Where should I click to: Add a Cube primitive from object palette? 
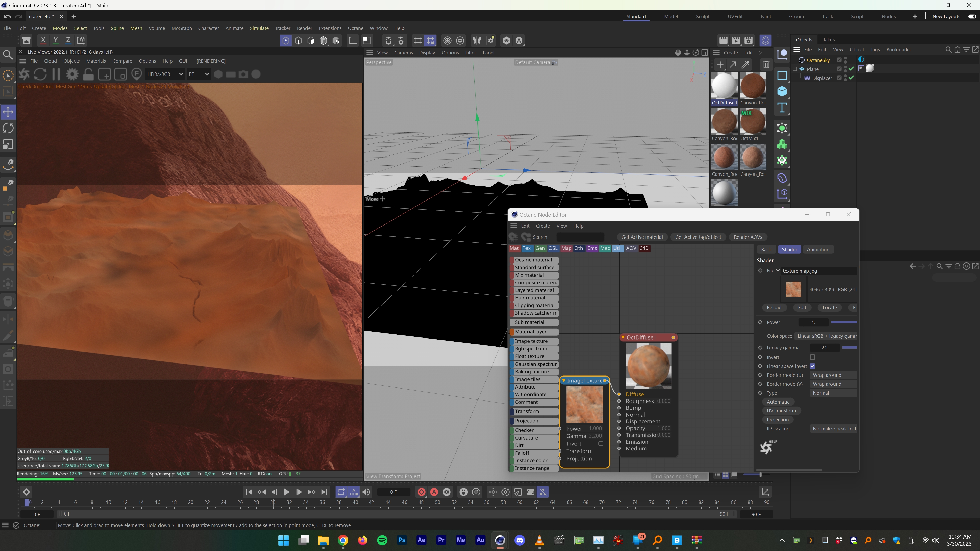click(x=782, y=92)
